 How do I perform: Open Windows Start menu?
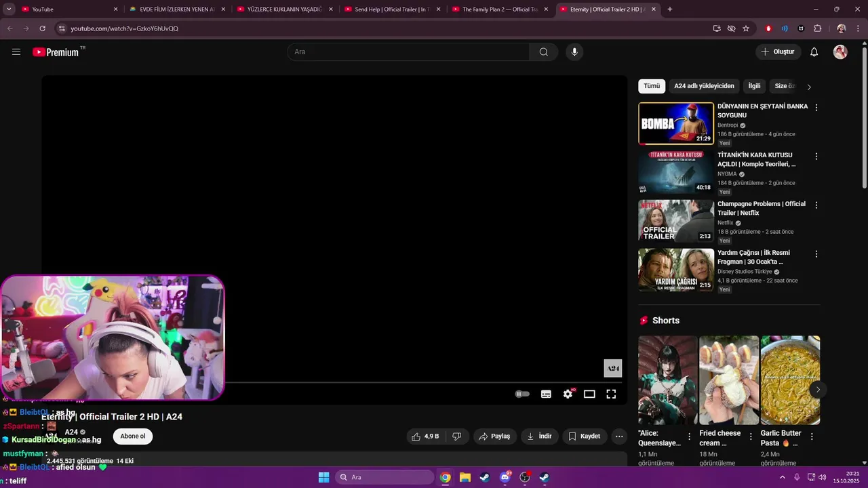point(324,477)
